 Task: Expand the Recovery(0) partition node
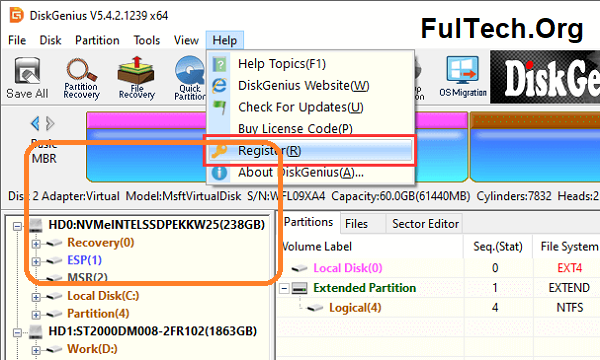36,244
